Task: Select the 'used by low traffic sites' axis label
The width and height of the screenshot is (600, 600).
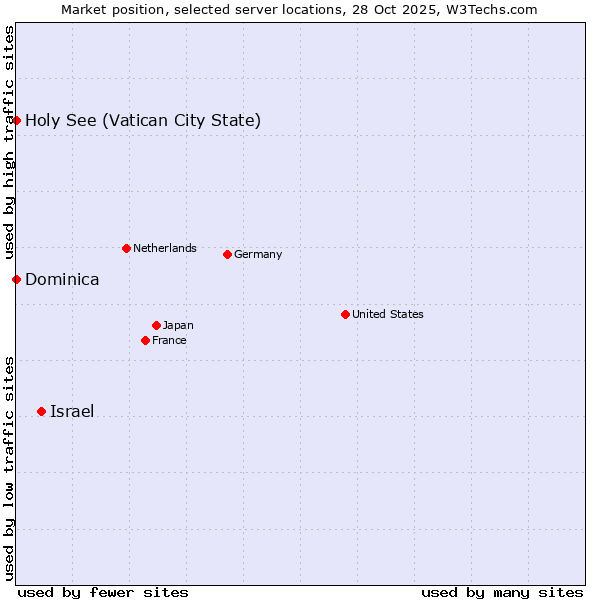Action: click(9, 467)
